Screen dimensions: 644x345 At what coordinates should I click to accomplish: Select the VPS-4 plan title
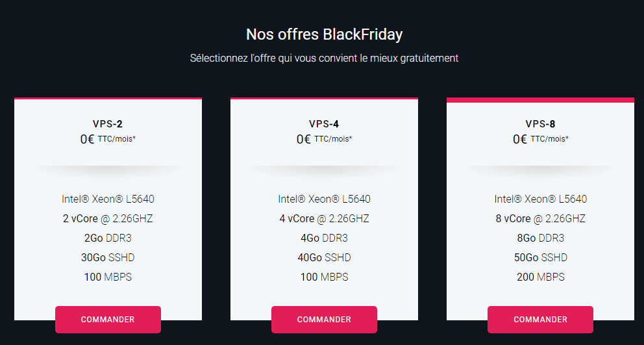324,123
